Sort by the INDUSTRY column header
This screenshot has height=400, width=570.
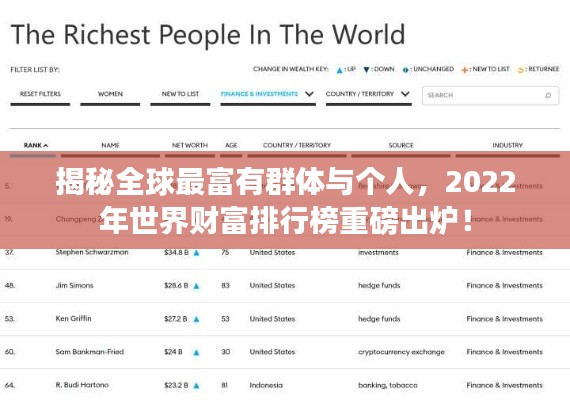(x=507, y=145)
